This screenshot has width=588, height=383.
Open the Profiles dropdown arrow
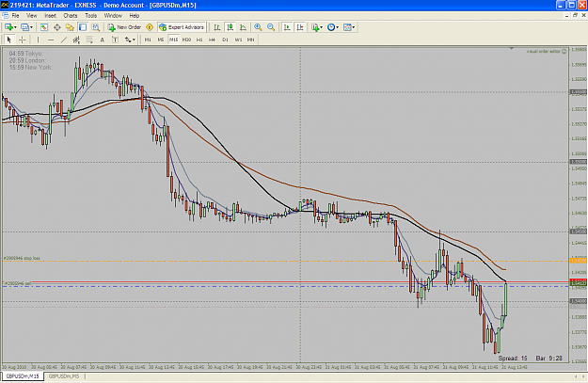[x=31, y=27]
